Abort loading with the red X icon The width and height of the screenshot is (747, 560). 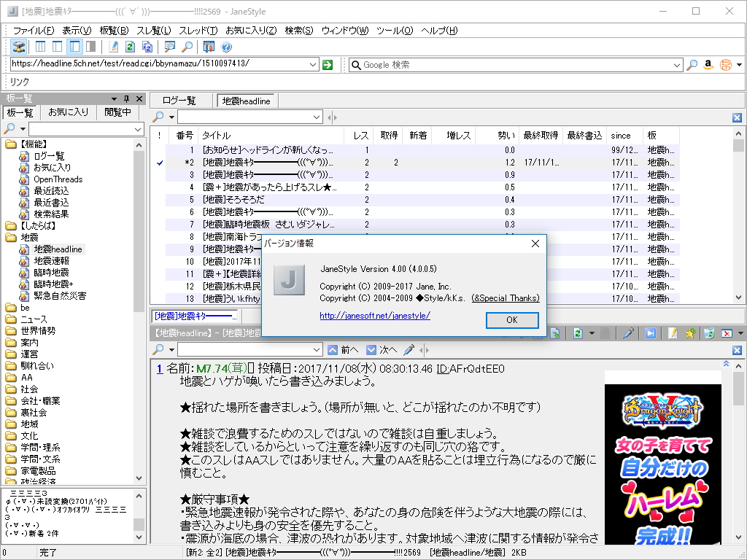pos(727,333)
